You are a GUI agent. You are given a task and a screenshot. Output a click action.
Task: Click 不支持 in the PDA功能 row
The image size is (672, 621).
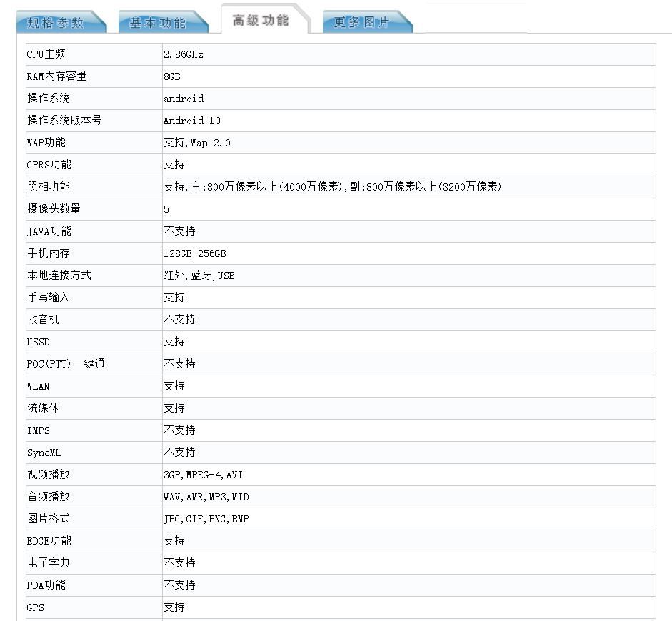point(179,585)
